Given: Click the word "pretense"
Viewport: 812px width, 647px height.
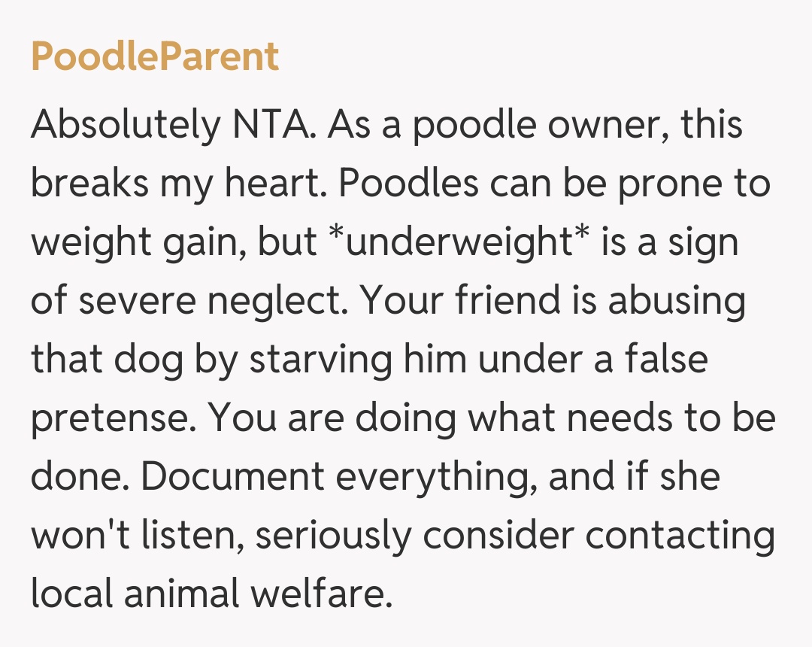Looking at the screenshot, I should click(114, 419).
